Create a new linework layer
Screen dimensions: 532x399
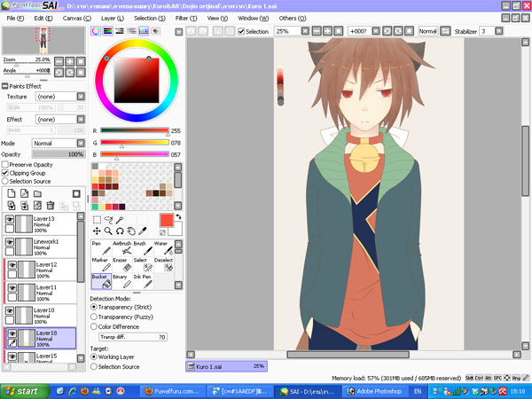coord(25,193)
